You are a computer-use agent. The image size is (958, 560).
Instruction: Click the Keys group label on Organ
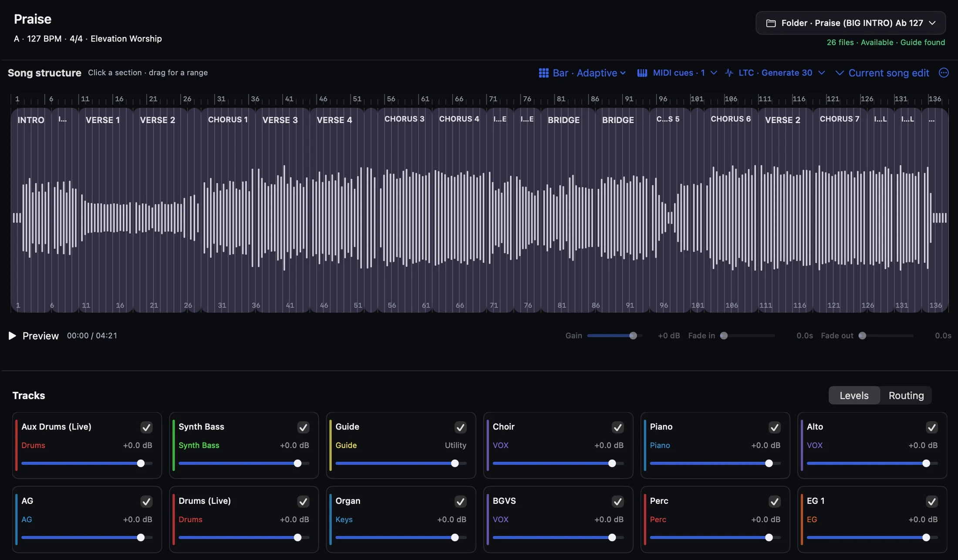344,520
